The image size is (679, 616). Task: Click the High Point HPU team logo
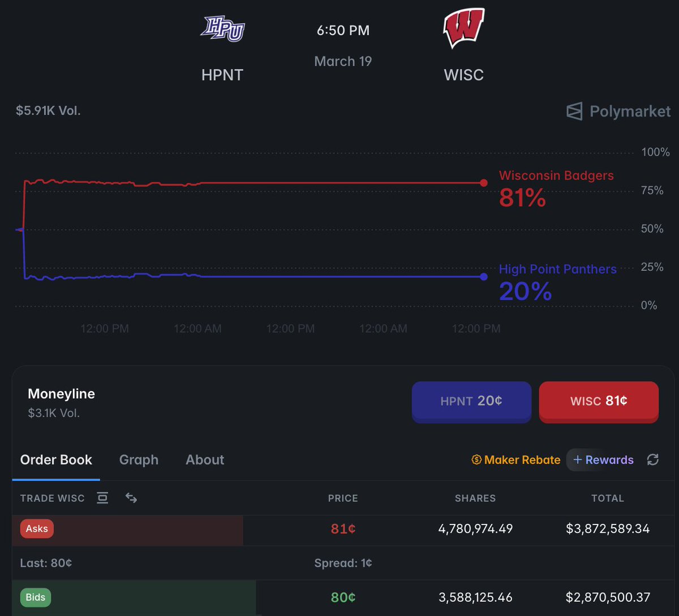click(x=222, y=29)
